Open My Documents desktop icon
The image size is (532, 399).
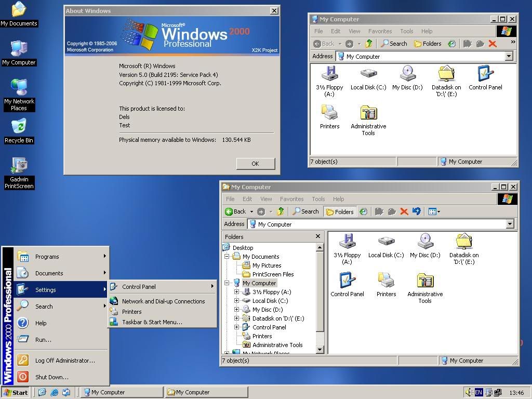[19, 14]
